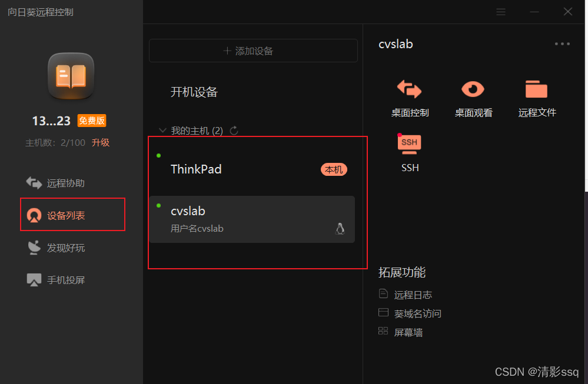
Task: Click the 升级 upgrade link
Action: (x=101, y=142)
